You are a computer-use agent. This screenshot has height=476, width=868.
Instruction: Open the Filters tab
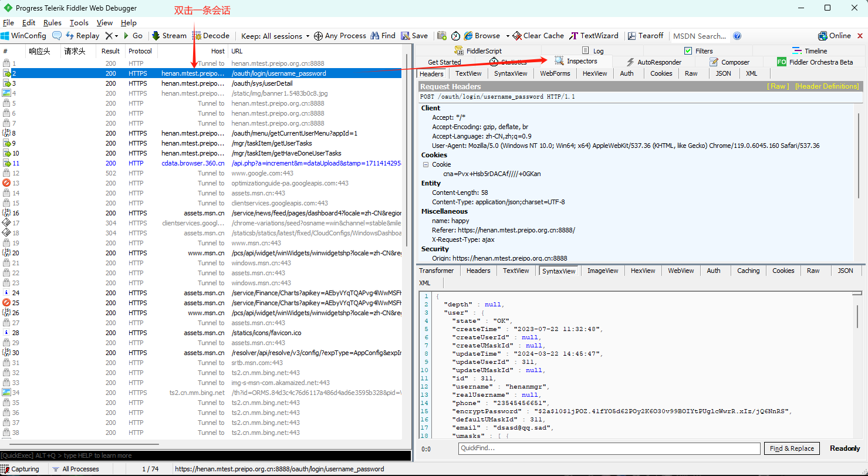[x=698, y=51]
